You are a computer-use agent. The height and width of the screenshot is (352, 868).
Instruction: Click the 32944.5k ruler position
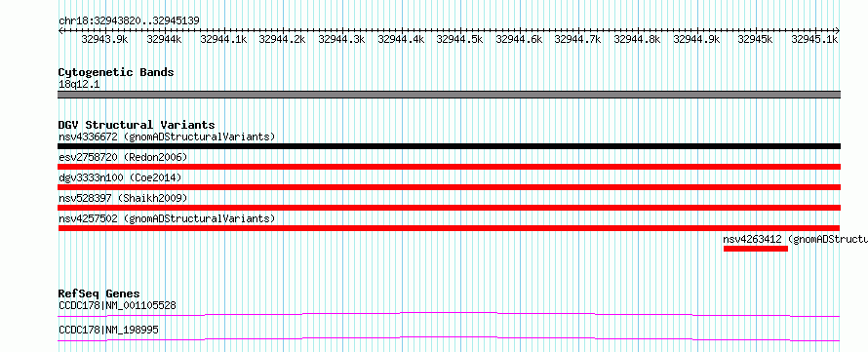[x=460, y=39]
